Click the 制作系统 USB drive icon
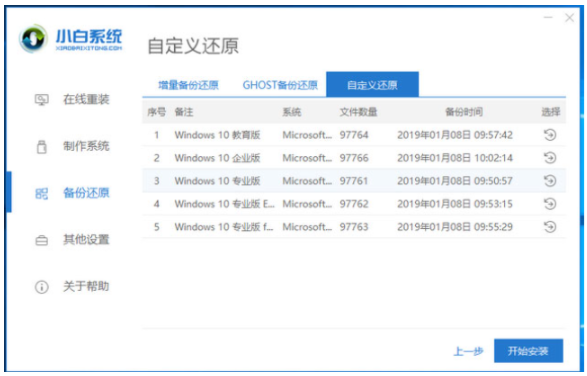 (42, 146)
